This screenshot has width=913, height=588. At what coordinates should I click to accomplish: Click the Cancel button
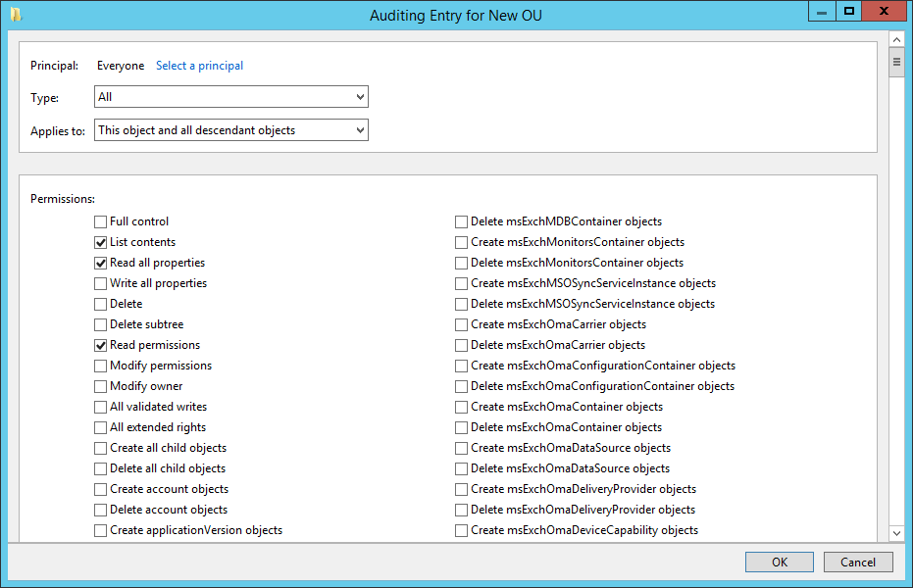coord(858,562)
